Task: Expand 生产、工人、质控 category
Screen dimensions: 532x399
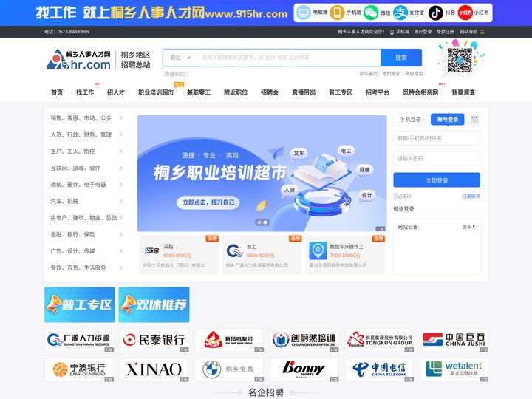Action: (x=86, y=151)
